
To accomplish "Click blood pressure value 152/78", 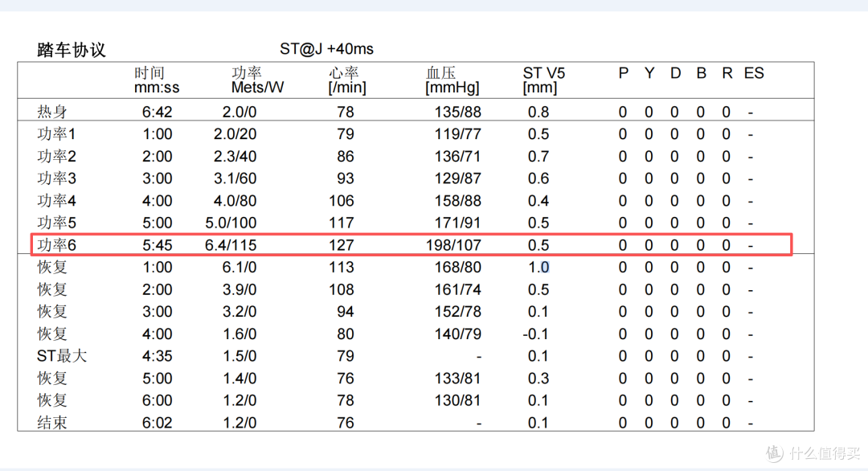I will click(458, 312).
